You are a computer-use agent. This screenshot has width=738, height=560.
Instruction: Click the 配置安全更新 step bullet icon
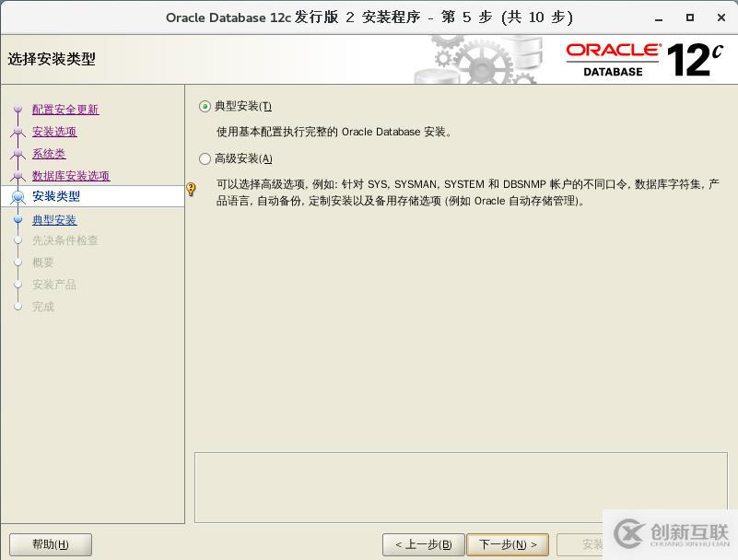tap(18, 110)
